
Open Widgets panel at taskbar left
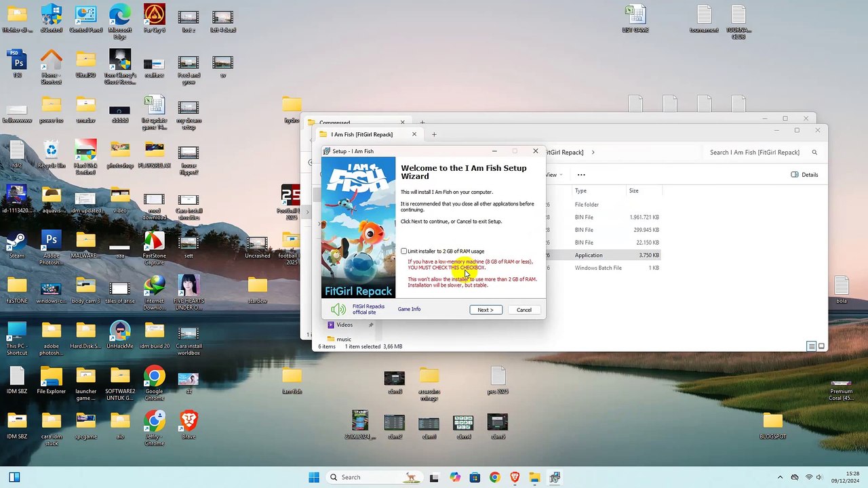[14, 477]
